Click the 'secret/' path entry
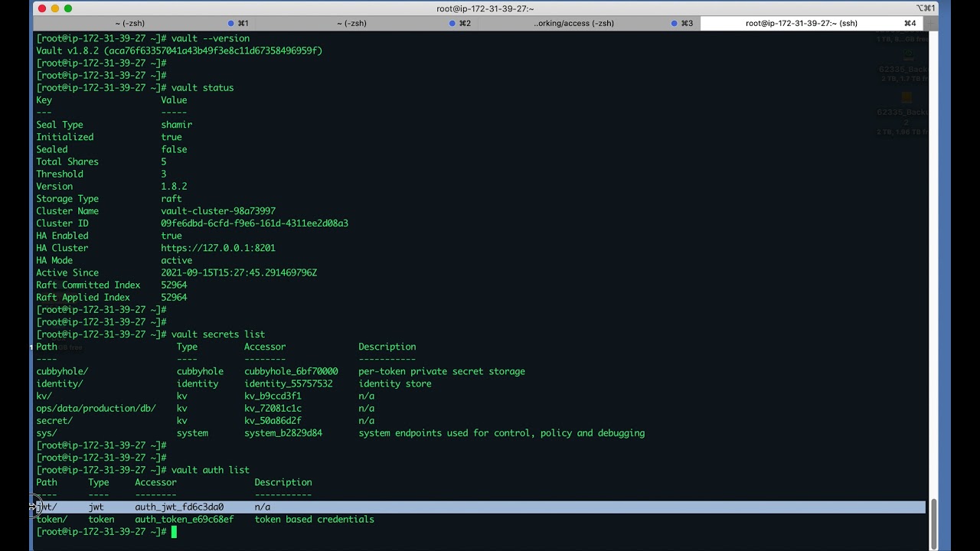 tap(54, 421)
